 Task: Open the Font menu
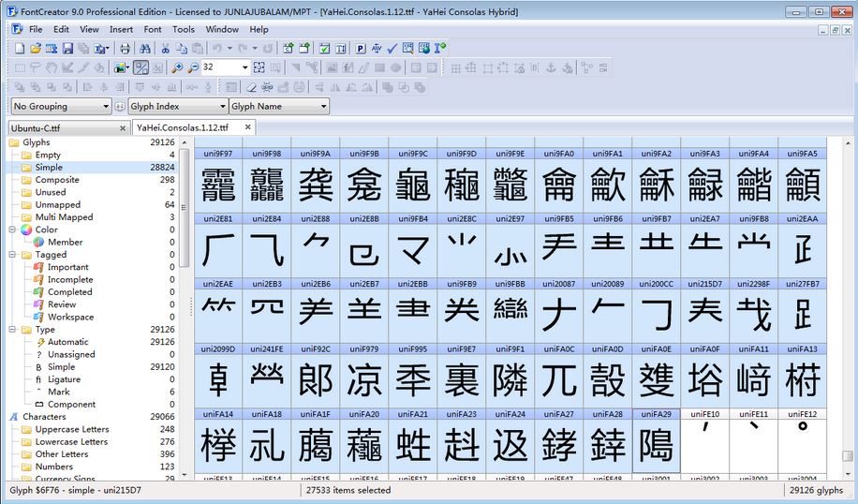pyautogui.click(x=153, y=29)
